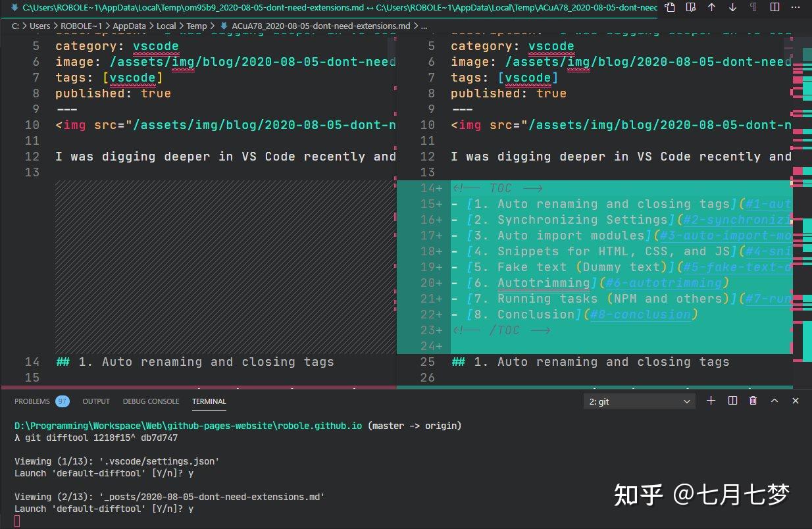Create a new terminal with the plus icon
This screenshot has width=812, height=529.
711,401
